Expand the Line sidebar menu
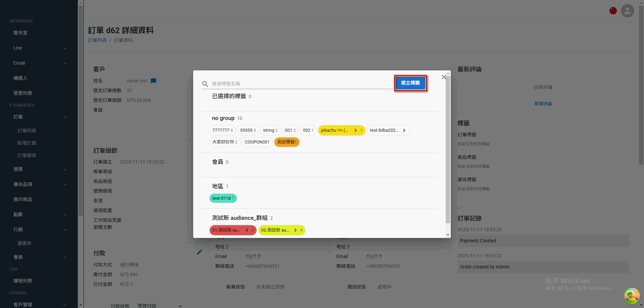The width and height of the screenshot is (644, 308). tap(65, 48)
